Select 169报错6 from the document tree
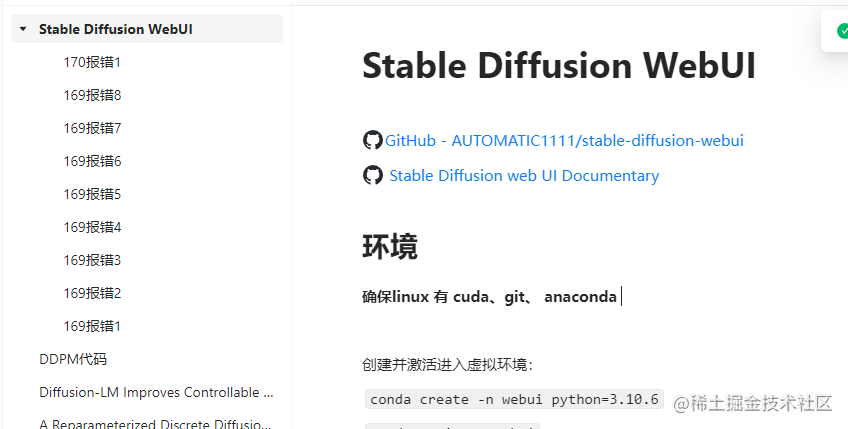This screenshot has height=429, width=848. coord(92,161)
